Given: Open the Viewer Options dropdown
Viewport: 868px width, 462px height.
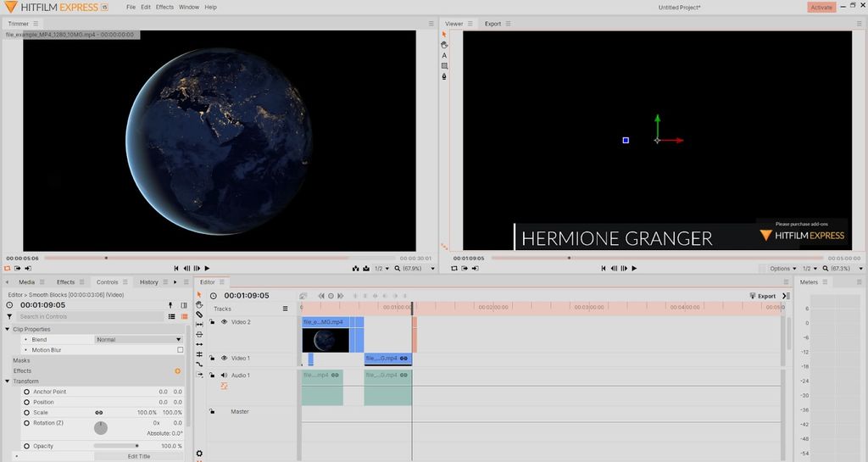Looking at the screenshot, I should tap(782, 269).
